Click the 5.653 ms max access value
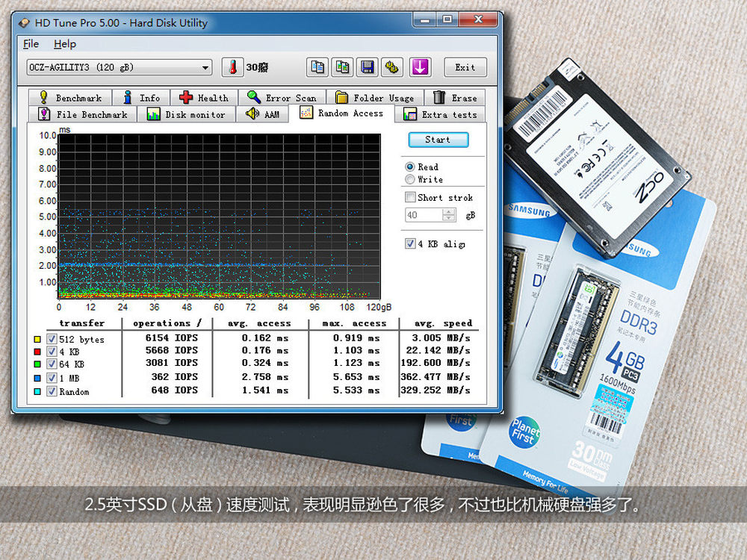 pyautogui.click(x=356, y=376)
